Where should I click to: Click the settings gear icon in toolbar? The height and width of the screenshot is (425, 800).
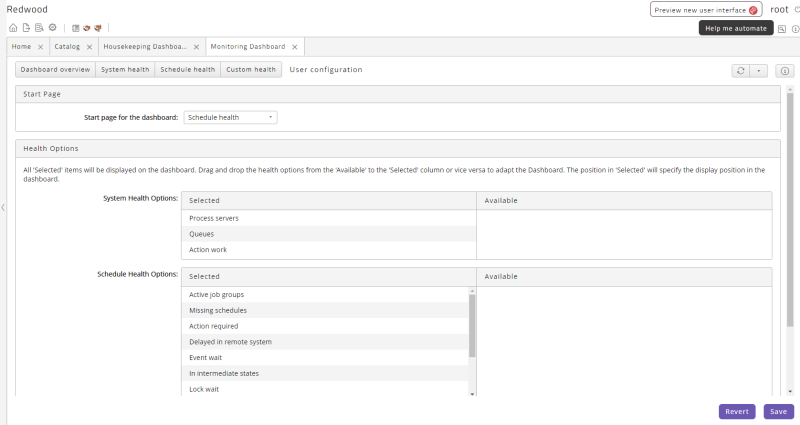(53, 28)
